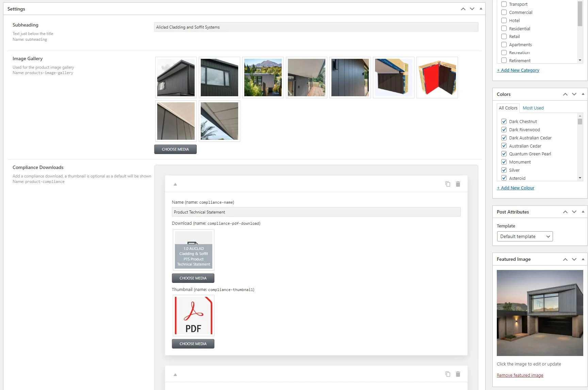Select gallery image of soffit and wall junction
Image resolution: width=588 pixels, height=390 pixels.
[176, 121]
